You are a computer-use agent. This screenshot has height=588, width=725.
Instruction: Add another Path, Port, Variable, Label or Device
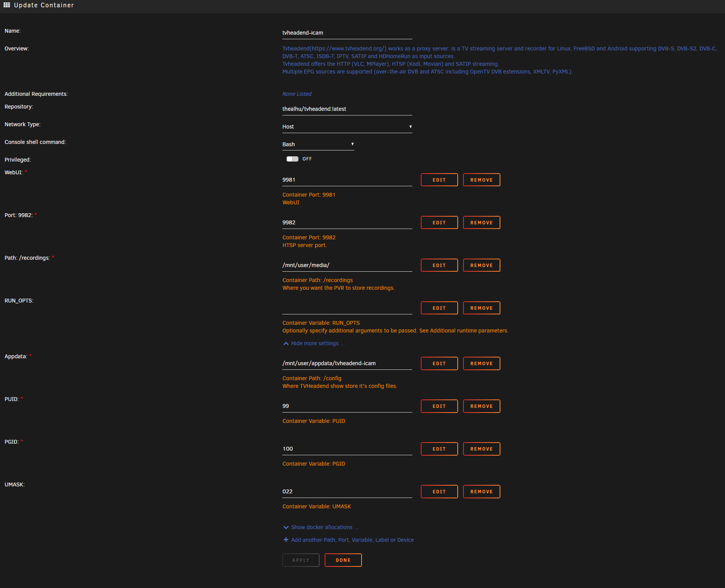(352, 540)
